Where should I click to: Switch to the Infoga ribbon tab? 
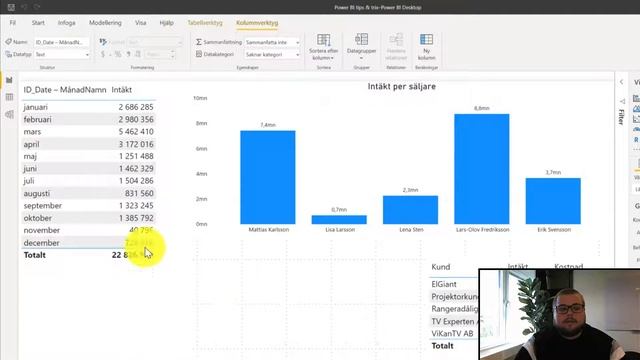pos(67,23)
